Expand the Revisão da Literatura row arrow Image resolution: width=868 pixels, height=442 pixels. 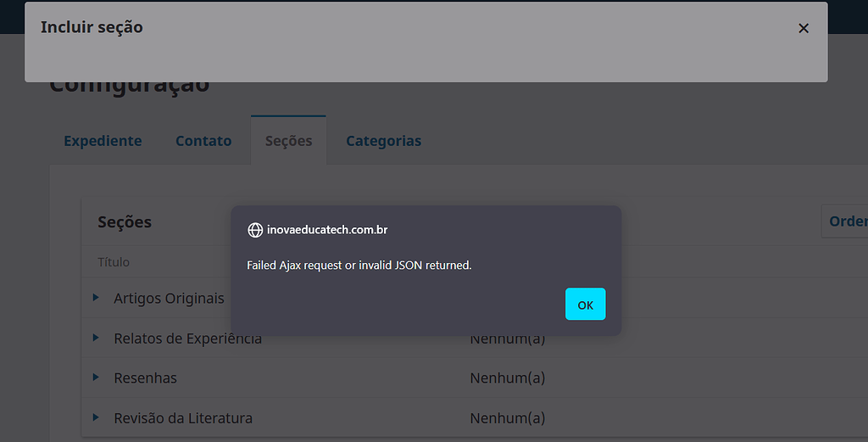(x=96, y=417)
